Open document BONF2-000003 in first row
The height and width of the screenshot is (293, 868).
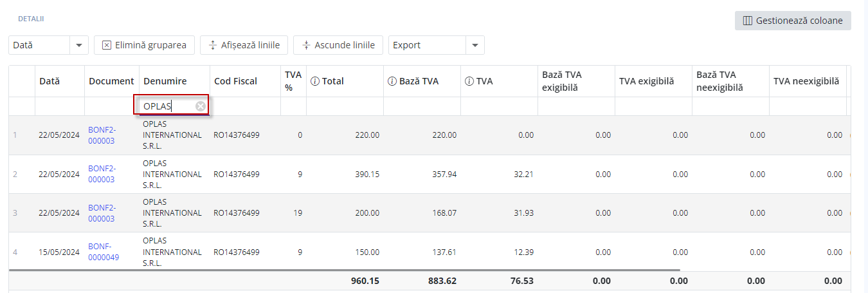pos(102,135)
